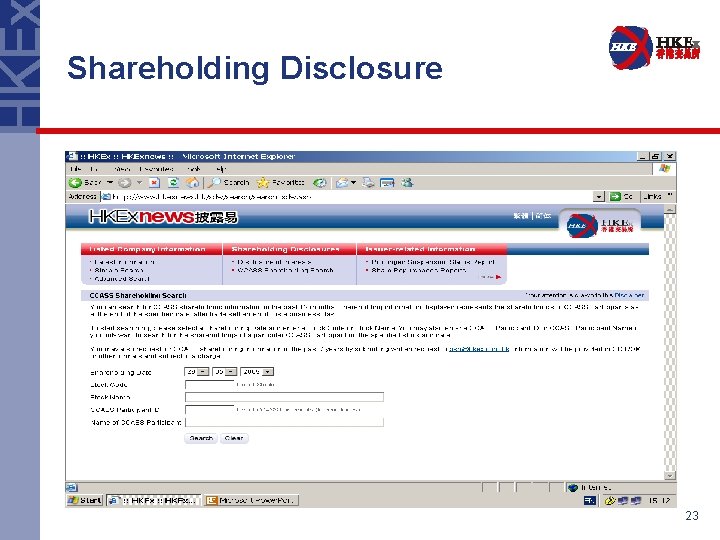Click the History toolbar icon

coord(320,183)
